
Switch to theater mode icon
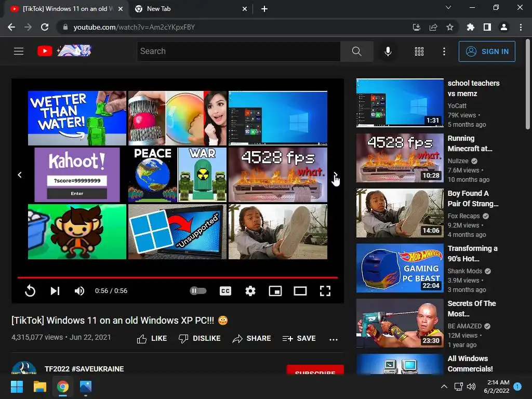tap(300, 291)
